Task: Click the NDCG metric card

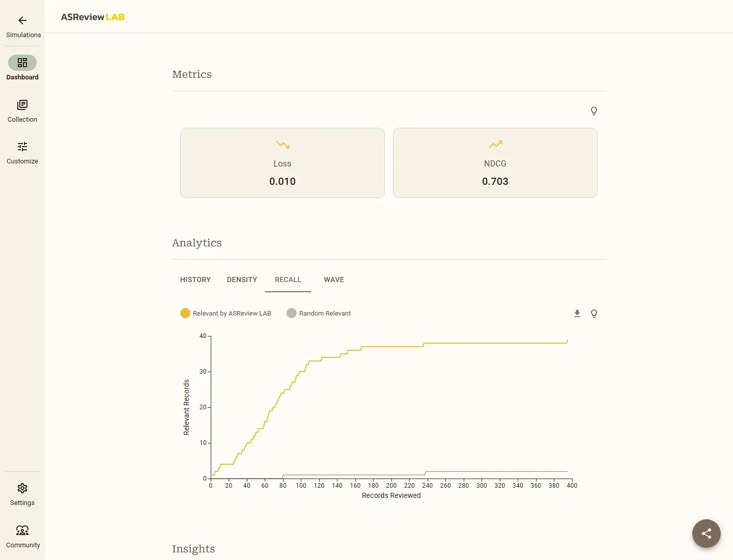Action: pyautogui.click(x=495, y=163)
